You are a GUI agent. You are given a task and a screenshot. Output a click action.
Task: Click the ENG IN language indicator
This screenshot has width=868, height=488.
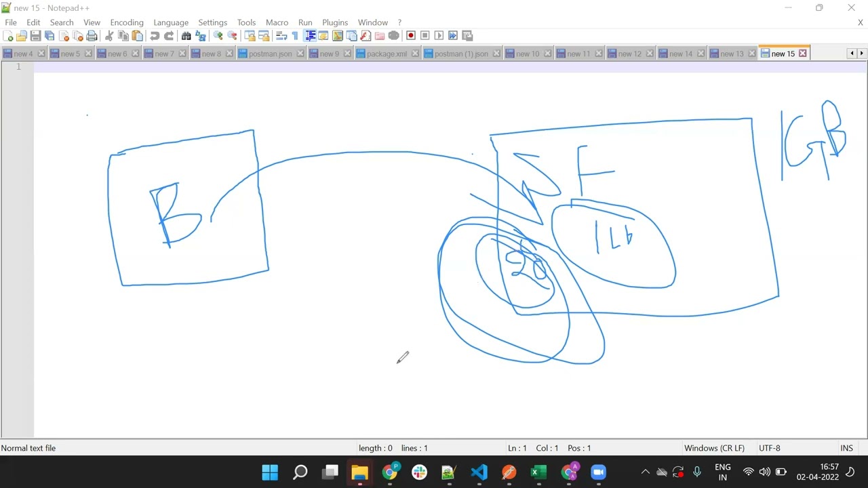(x=723, y=472)
